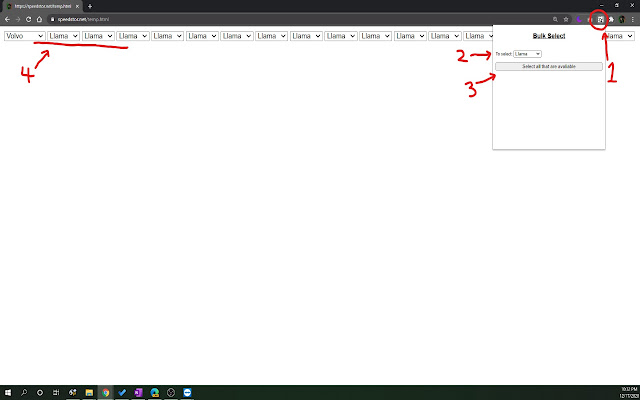Click the 'To select:' label

pyautogui.click(x=504, y=54)
